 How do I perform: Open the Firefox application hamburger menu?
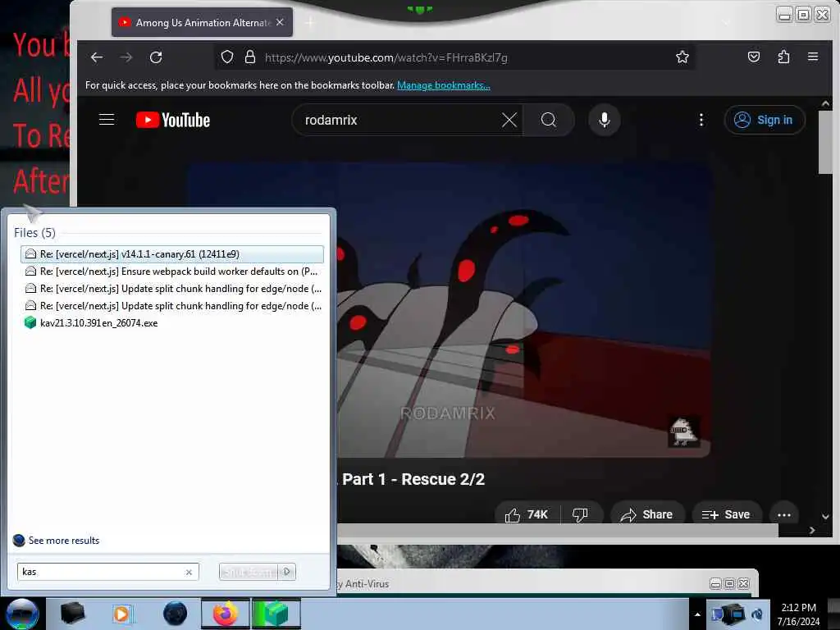tap(813, 57)
